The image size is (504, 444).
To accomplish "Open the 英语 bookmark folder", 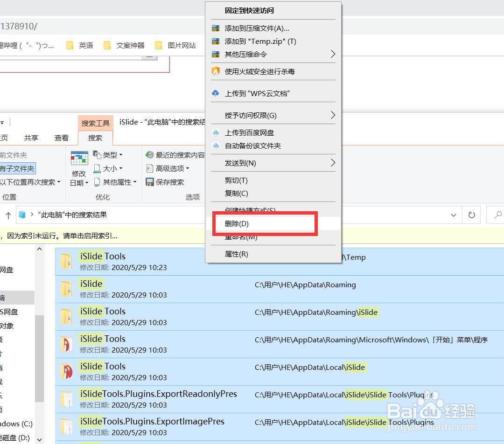I will pos(80,45).
